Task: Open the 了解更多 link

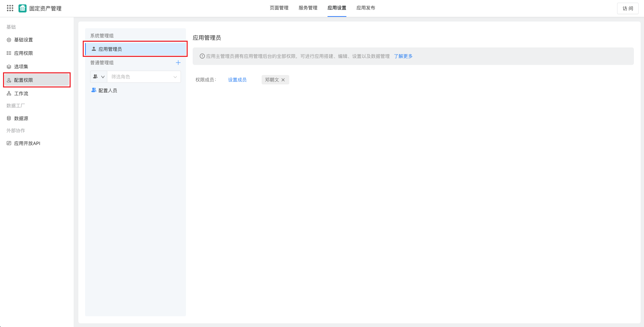Action: click(x=403, y=56)
